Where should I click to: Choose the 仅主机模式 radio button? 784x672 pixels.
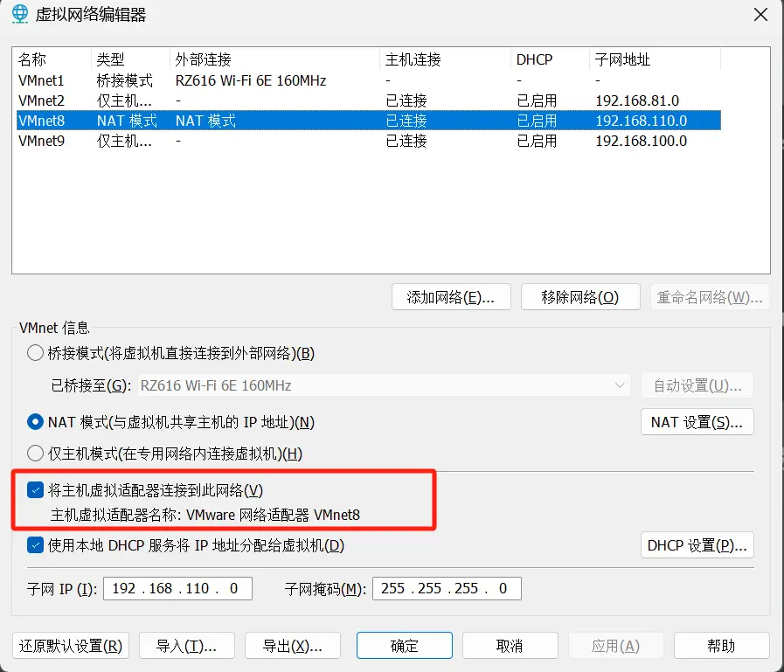pyautogui.click(x=35, y=453)
